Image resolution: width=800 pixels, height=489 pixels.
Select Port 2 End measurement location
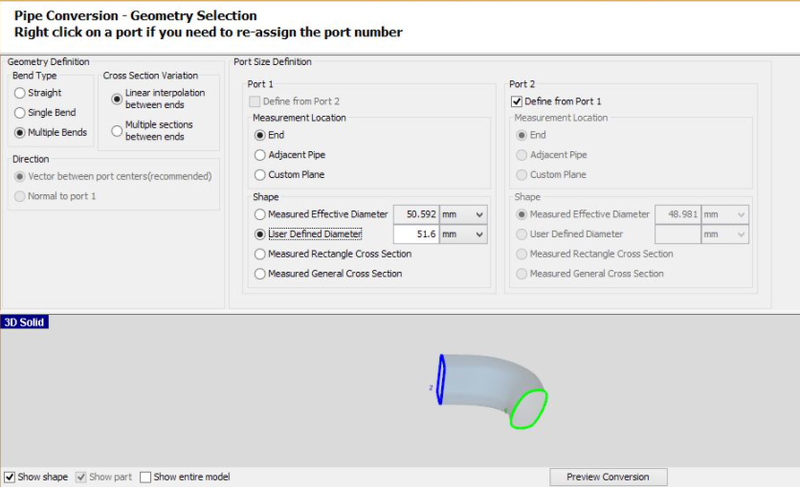(521, 135)
